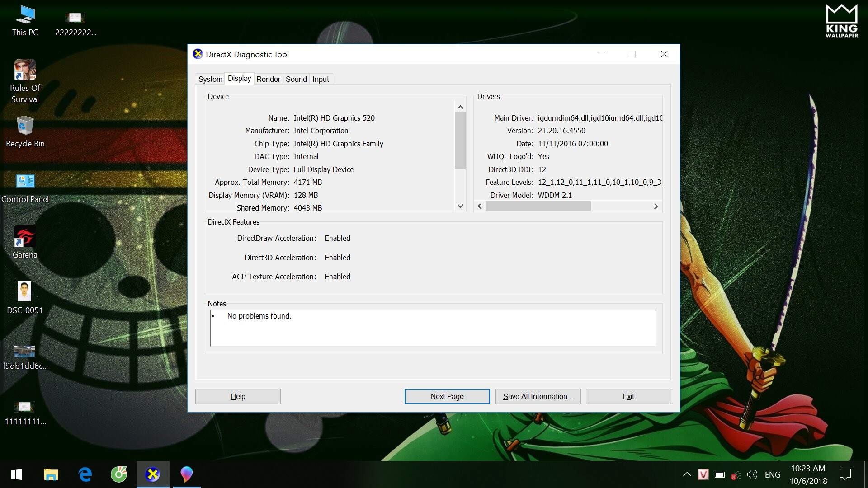The width and height of the screenshot is (868, 488).
Task: Open the Control Panel desktop icon
Action: pyautogui.click(x=25, y=182)
